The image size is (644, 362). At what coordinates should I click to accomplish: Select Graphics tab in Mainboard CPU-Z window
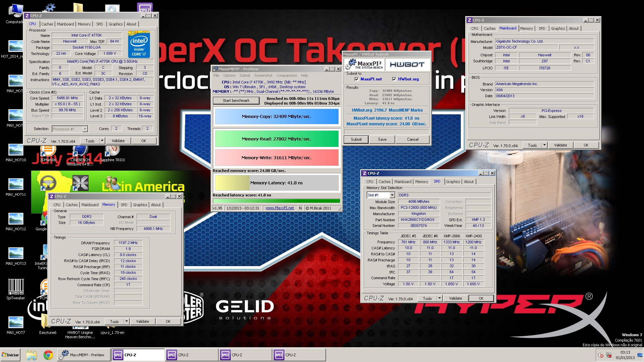coord(558,28)
